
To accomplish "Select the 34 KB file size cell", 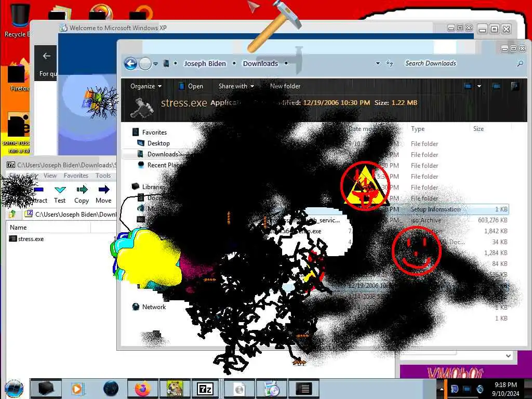I will tap(499, 242).
